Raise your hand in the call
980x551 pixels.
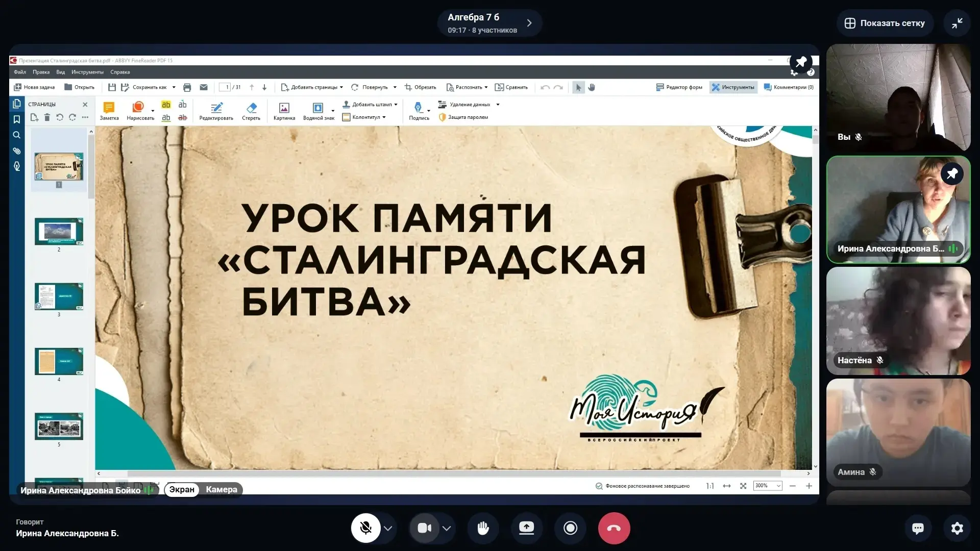(483, 528)
